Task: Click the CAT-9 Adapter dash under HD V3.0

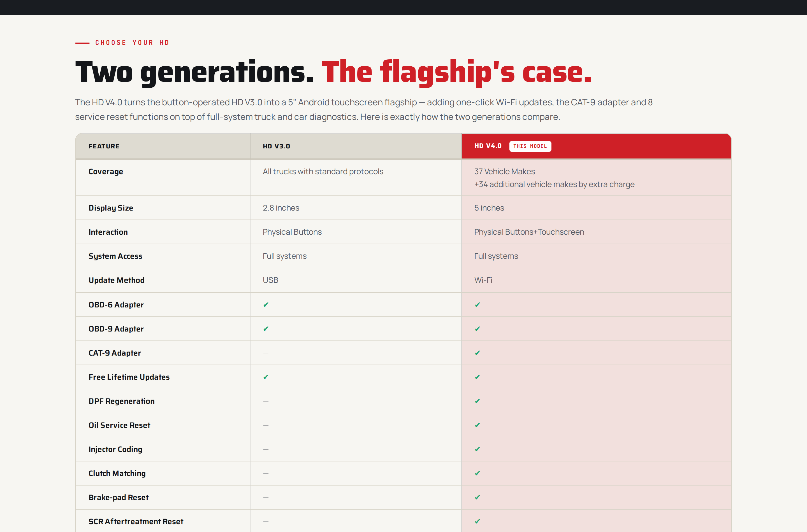Action: (x=266, y=353)
